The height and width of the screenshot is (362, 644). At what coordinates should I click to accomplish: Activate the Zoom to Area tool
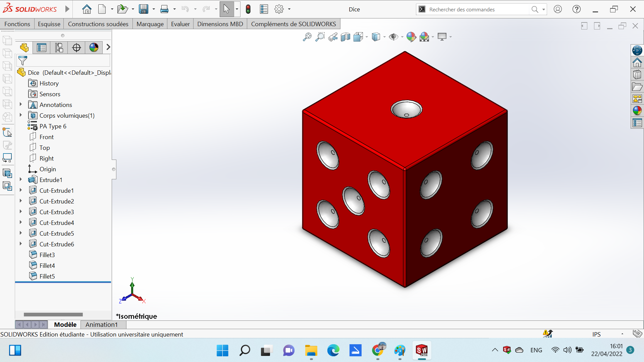tap(320, 37)
